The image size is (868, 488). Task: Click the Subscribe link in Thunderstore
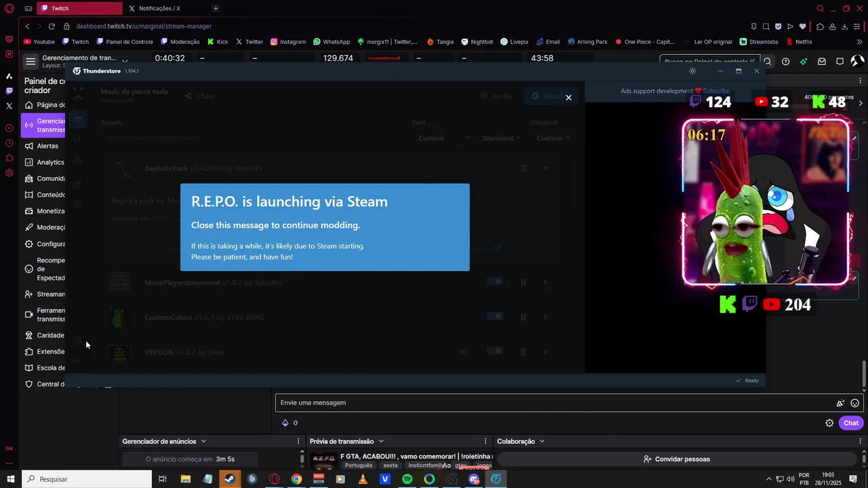click(x=716, y=91)
